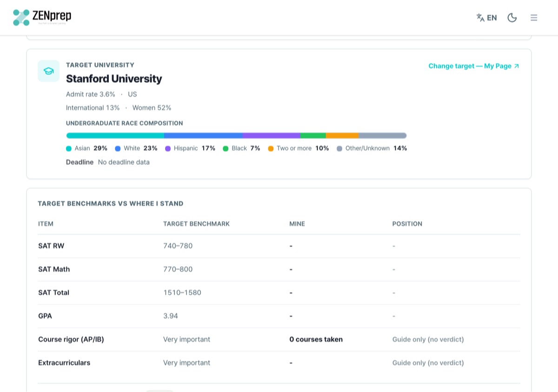
Task: Click the MINE column header
Action: coord(297,224)
